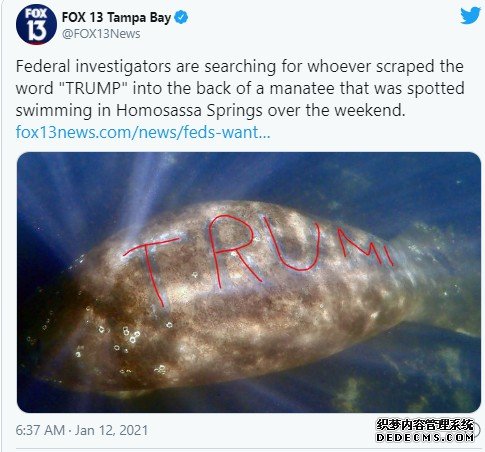485x452 pixels.
Task: Open the manatee photo attachment
Action: pos(249,282)
